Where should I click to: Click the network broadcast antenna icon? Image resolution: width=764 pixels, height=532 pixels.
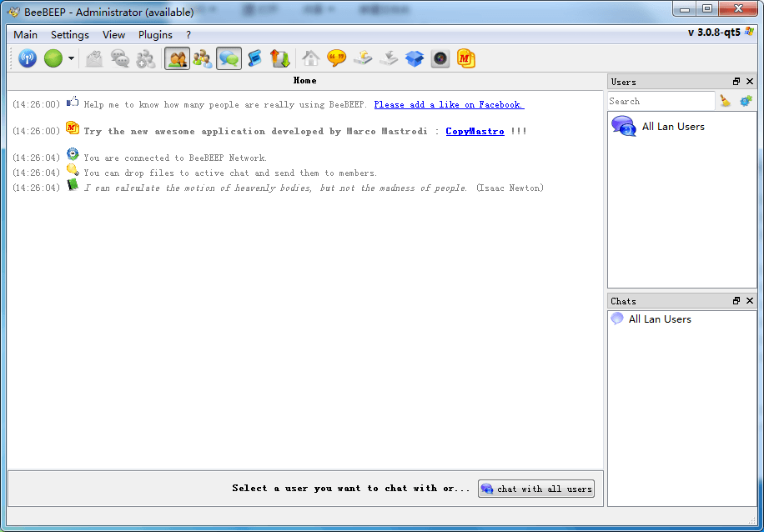coord(28,58)
